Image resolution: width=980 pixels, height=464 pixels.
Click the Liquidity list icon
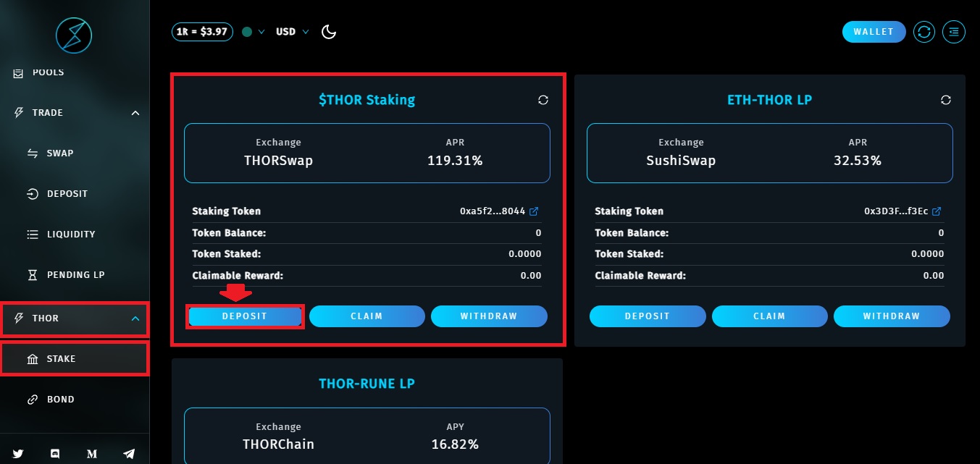33,235
